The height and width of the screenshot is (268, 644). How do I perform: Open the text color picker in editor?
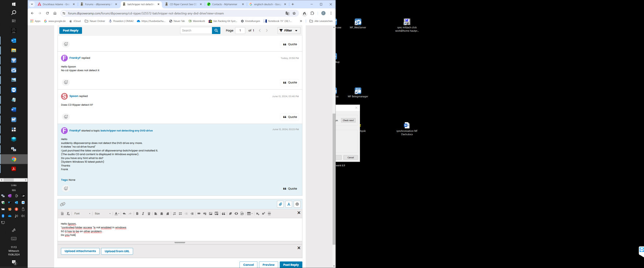[x=117, y=214]
